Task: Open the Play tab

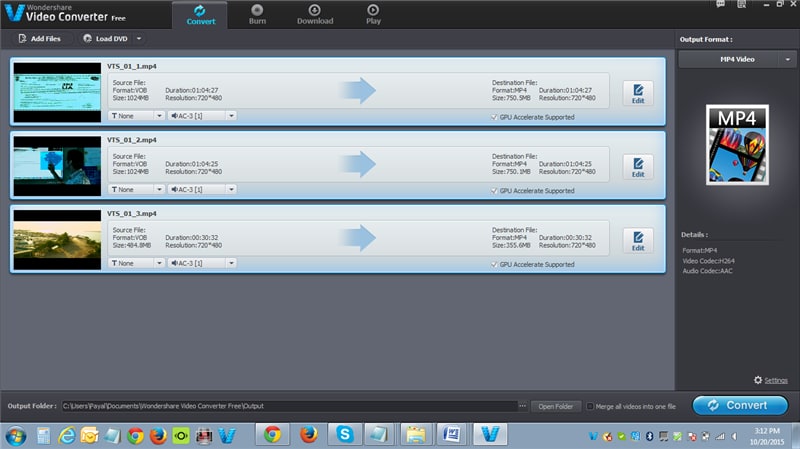Action: tap(373, 15)
